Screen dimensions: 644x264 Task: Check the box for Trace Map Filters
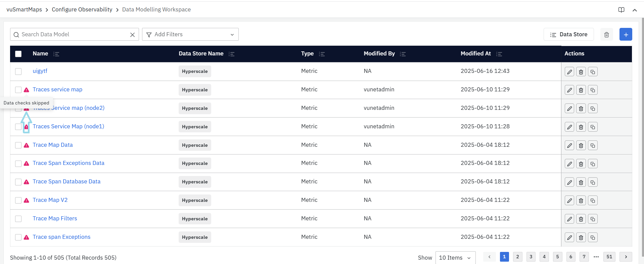18,219
